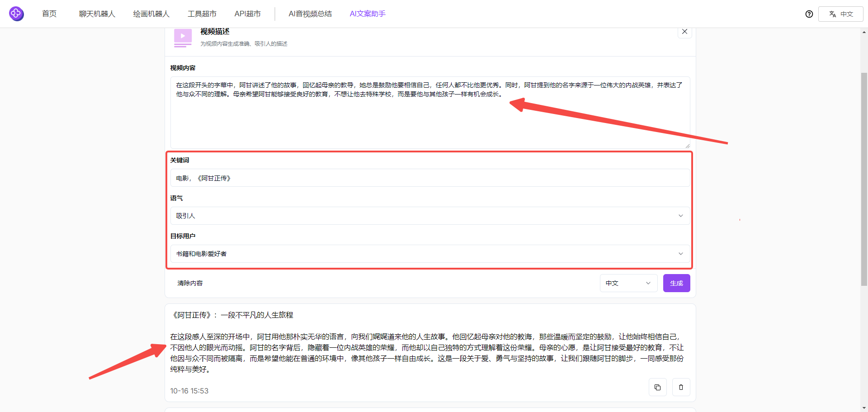Screen dimensions: 868x412
Task: Click the 语气 label
Action: [x=176, y=198]
